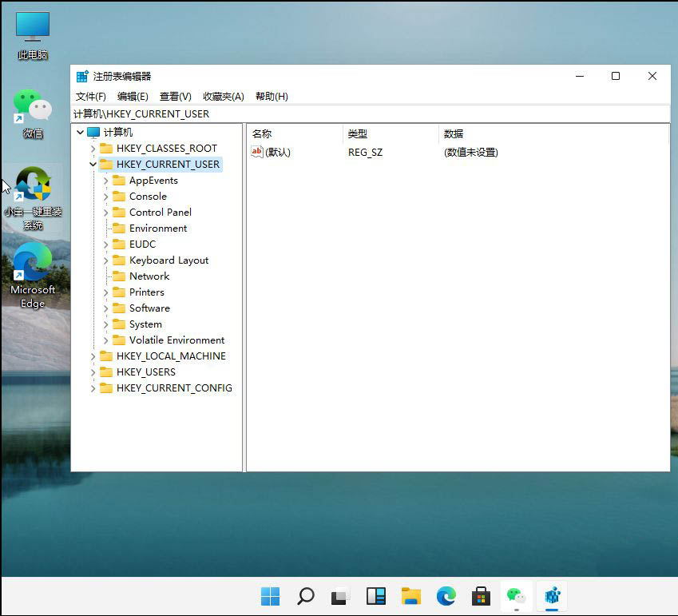Click the Registry Editor title bar icon

[82, 75]
